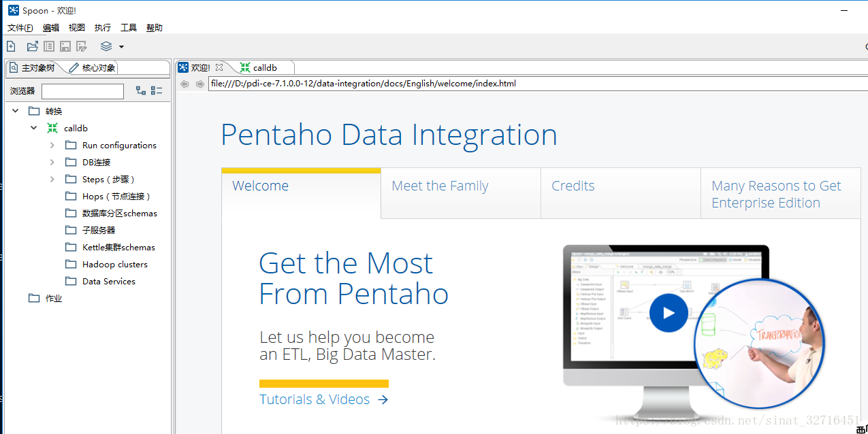This screenshot has height=434, width=868.
Task: Open the Credits tab
Action: (x=621, y=194)
